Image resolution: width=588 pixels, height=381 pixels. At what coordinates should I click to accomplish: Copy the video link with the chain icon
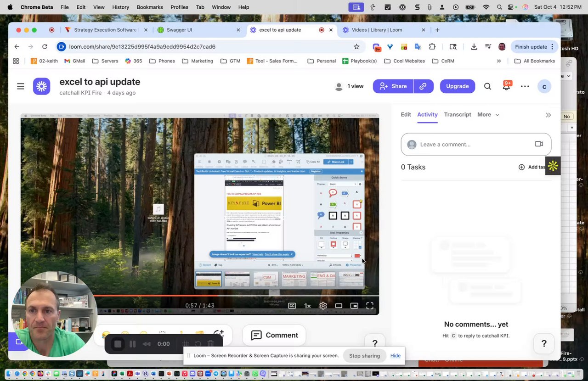[x=423, y=86]
